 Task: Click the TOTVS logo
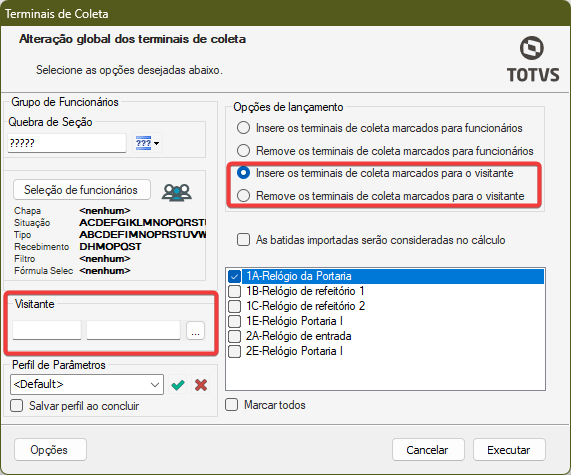(533, 59)
